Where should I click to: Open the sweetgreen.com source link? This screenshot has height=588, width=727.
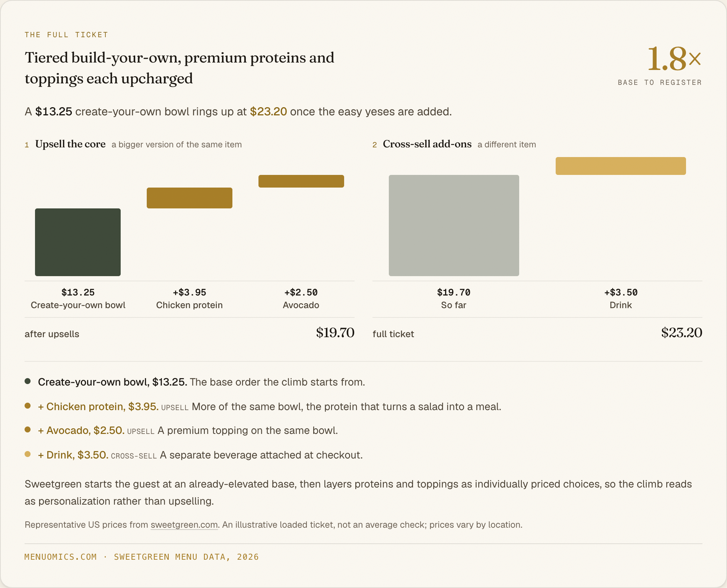[x=184, y=525]
